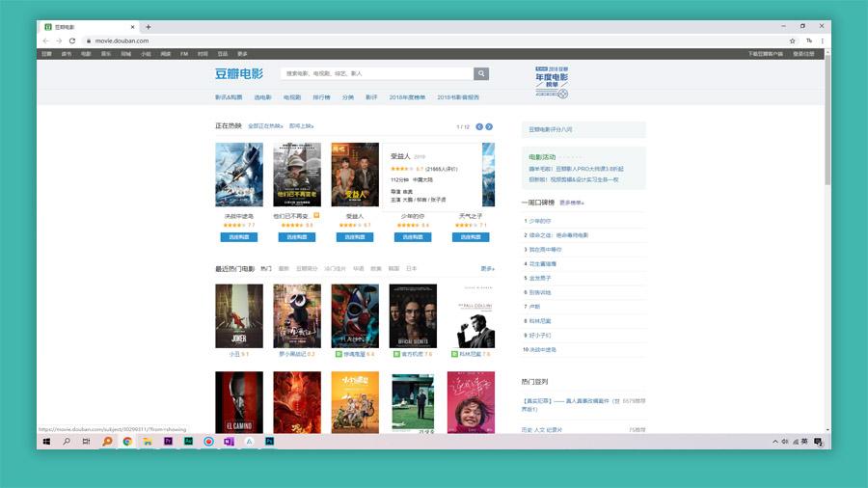Open File Explorer from the taskbar
Viewport: 868px width, 488px height.
click(148, 442)
